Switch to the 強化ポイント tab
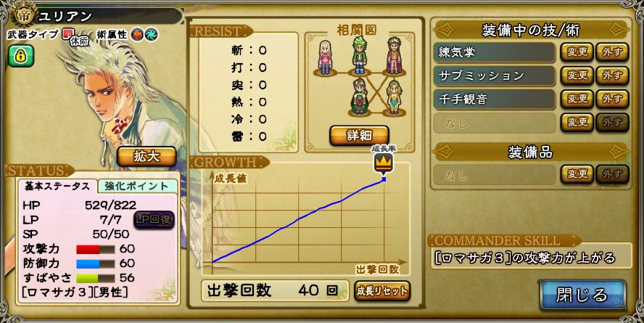Viewport: 644px width, 323px height. click(137, 186)
